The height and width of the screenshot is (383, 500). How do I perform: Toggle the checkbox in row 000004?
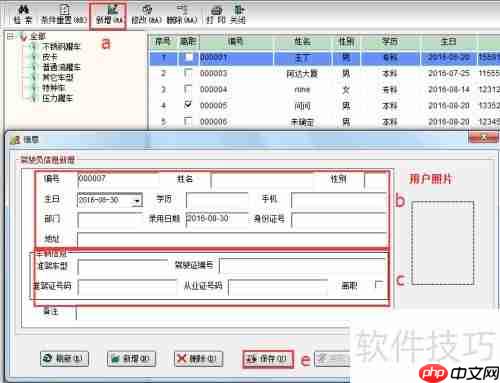point(188,89)
